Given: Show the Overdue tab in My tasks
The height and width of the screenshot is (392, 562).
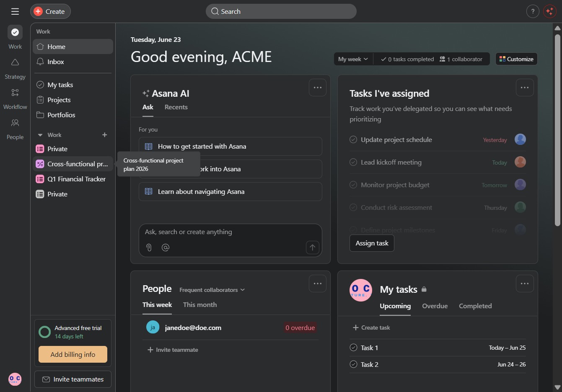Looking at the screenshot, I should (x=435, y=306).
